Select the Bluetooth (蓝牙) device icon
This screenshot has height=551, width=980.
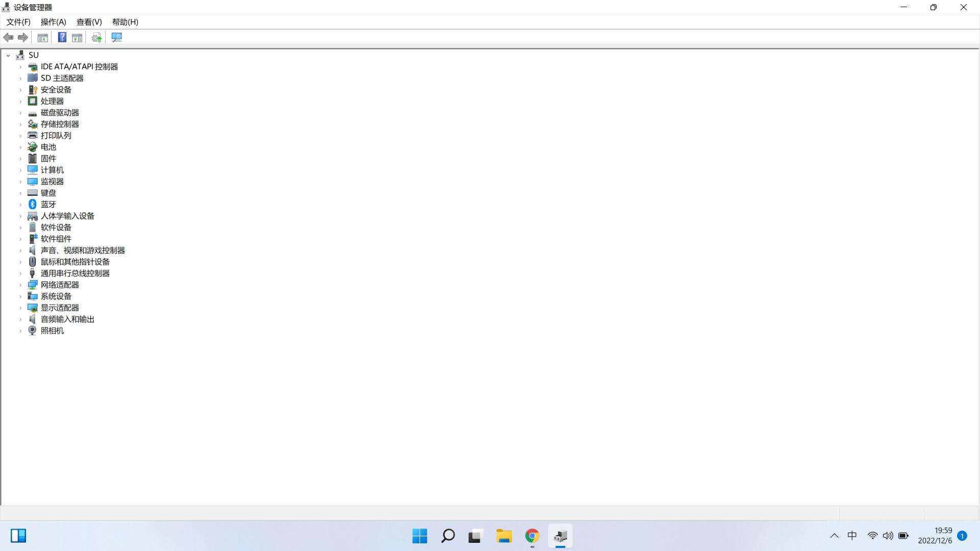coord(32,204)
